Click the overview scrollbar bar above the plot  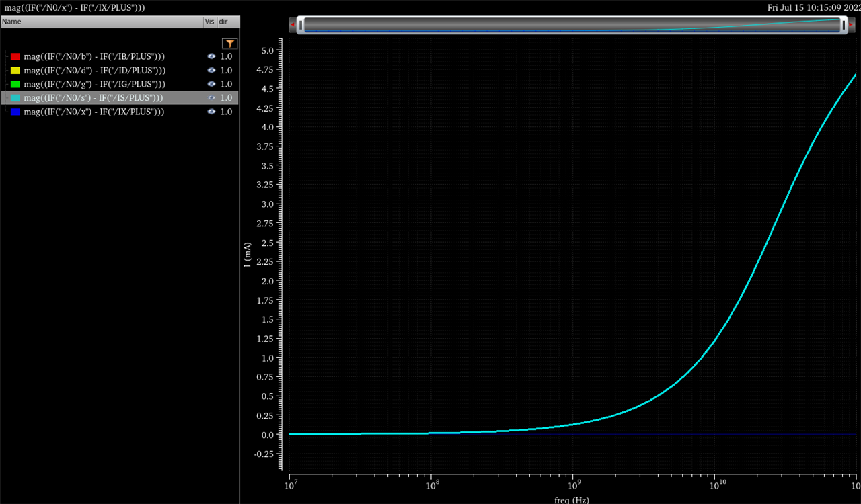(572, 25)
